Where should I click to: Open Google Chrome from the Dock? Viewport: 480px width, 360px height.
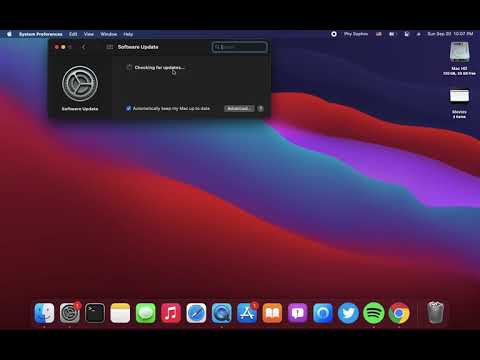(x=399, y=313)
